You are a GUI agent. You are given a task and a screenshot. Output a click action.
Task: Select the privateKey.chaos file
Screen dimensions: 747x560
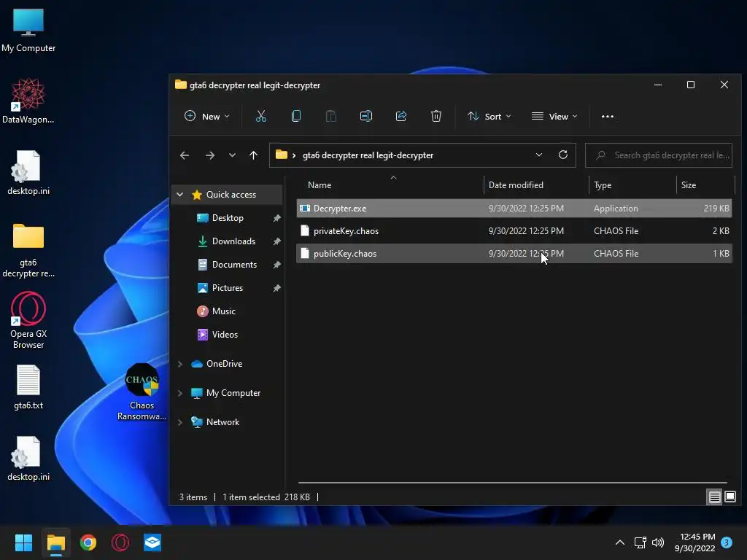click(514, 231)
